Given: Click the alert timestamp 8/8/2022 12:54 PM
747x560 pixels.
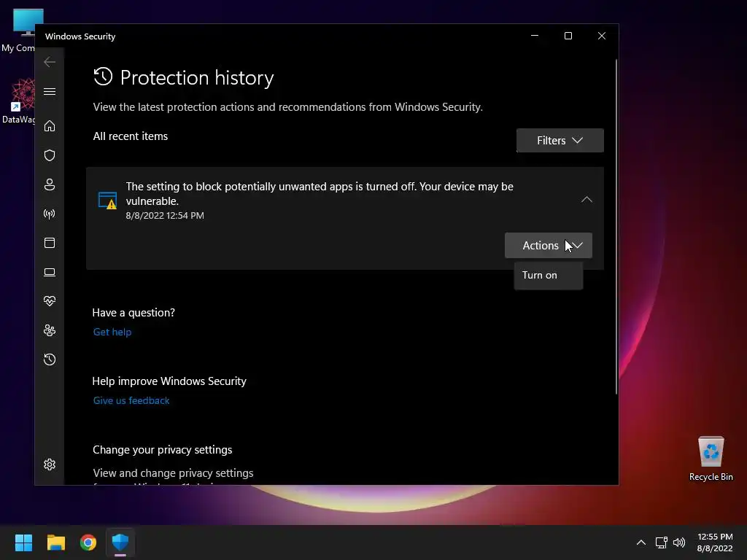Looking at the screenshot, I should point(165,215).
